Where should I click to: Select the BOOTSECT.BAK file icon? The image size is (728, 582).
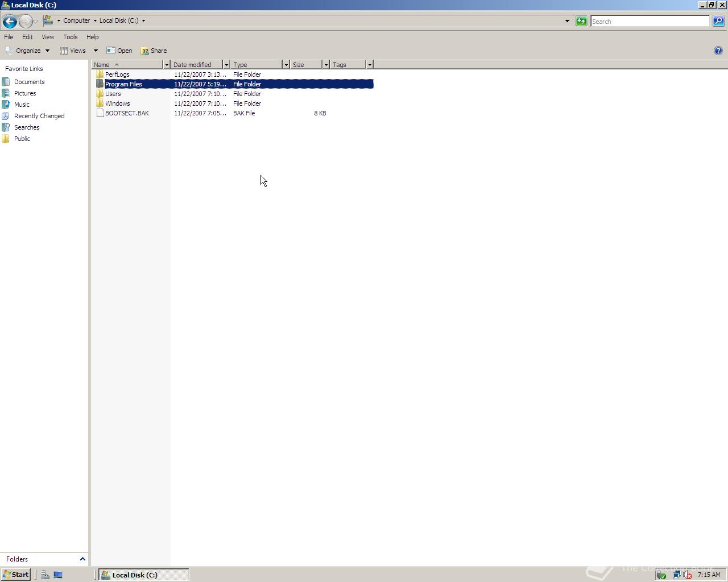[100, 113]
